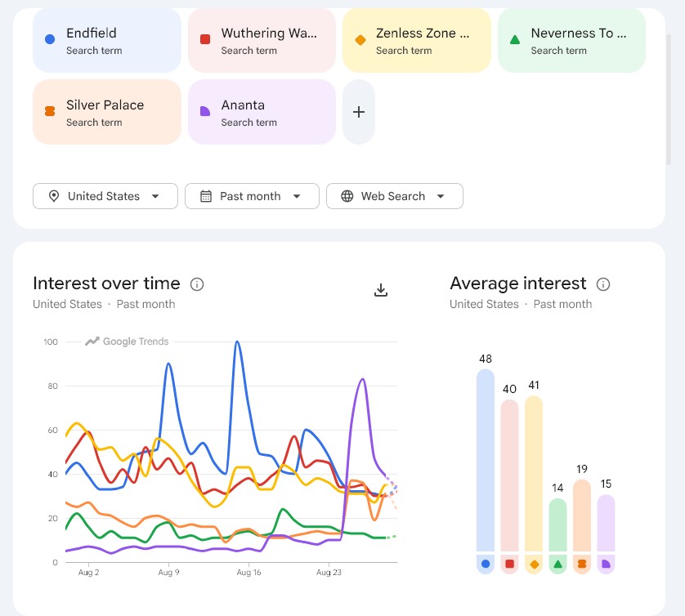Select the Neverness To search term chip
The height and width of the screenshot is (616, 685).
click(571, 41)
